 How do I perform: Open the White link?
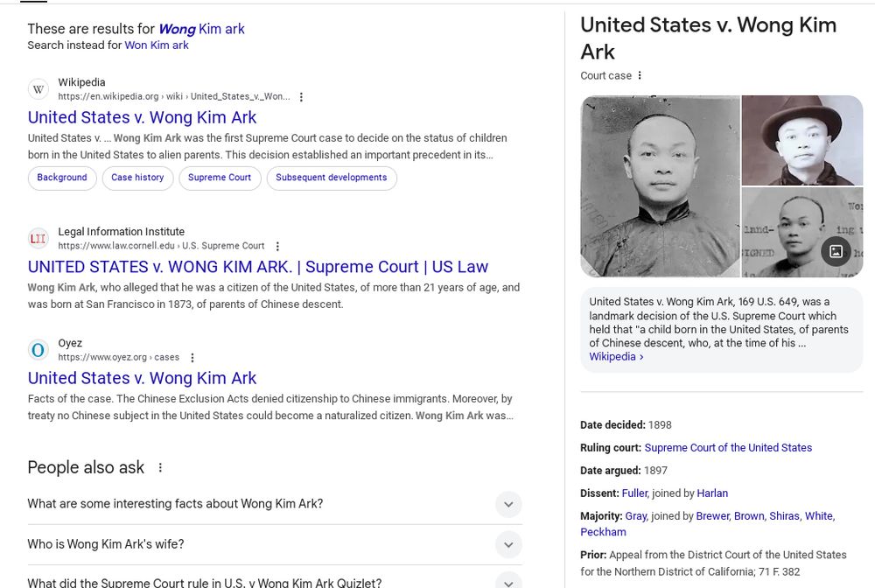tap(819, 516)
